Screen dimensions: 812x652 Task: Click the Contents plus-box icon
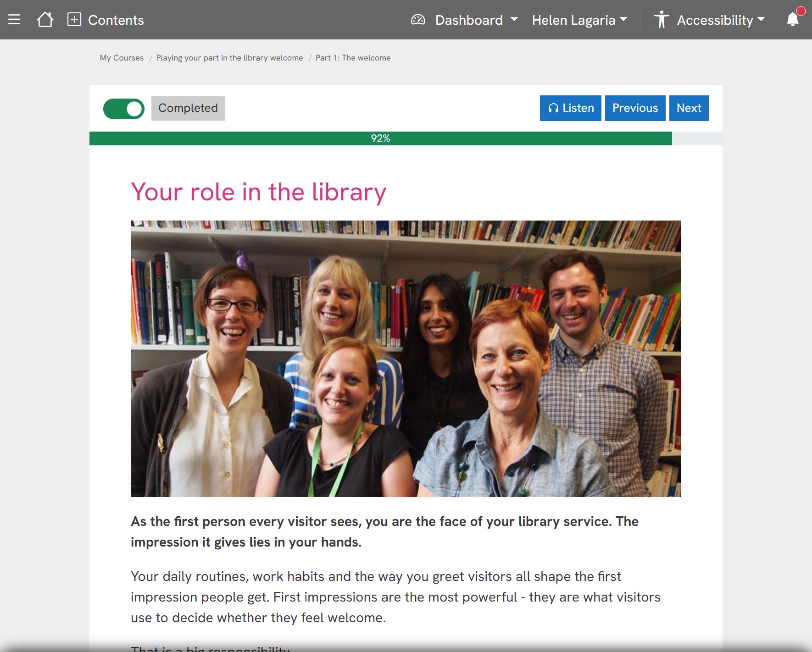pos(74,20)
